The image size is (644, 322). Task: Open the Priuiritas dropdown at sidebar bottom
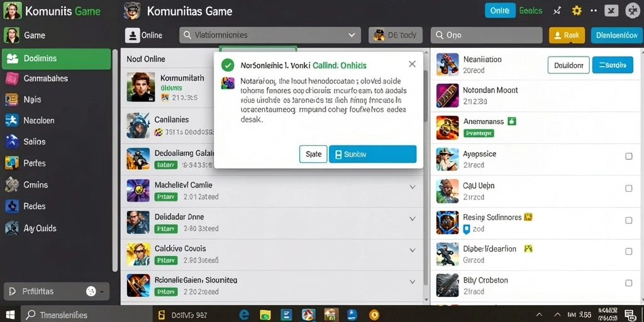click(x=57, y=291)
